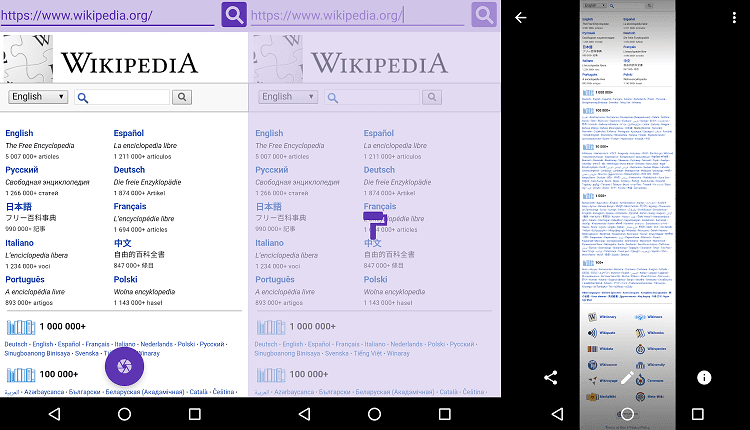Open 中文 Wikipedia link on left screen
Viewport: 750px width, 430px height.
point(122,243)
